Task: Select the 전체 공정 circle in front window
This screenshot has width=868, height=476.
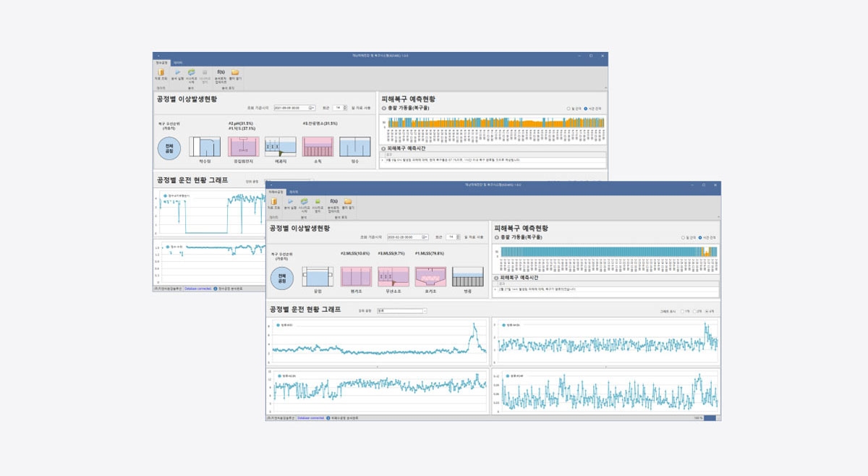Action: tap(283, 277)
